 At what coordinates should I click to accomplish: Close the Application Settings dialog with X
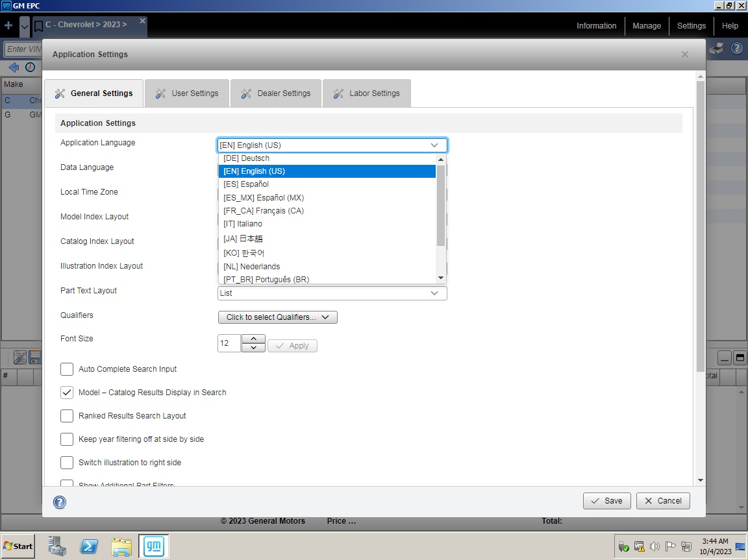pyautogui.click(x=685, y=55)
